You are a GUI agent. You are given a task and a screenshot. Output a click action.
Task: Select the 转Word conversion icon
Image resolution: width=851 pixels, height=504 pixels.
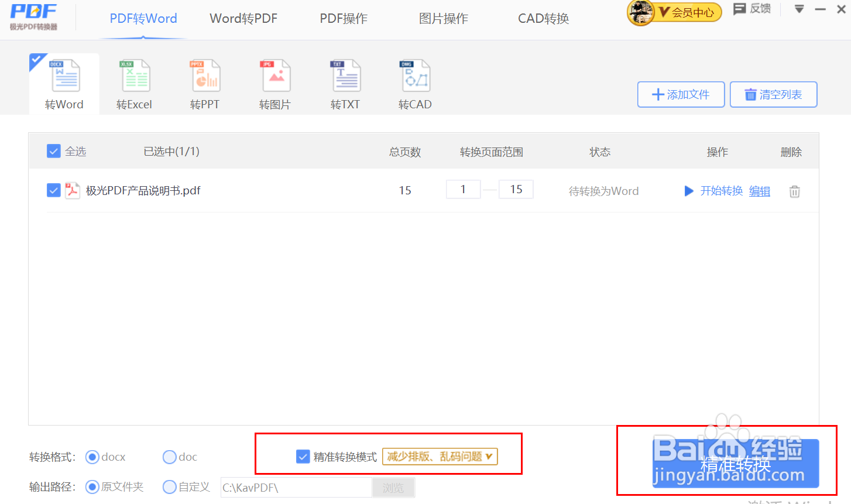(x=64, y=82)
